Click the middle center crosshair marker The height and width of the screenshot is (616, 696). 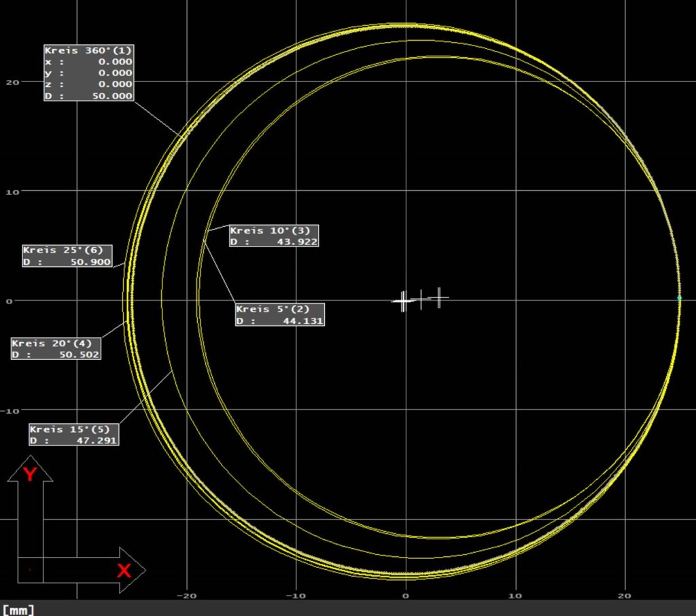(421, 299)
